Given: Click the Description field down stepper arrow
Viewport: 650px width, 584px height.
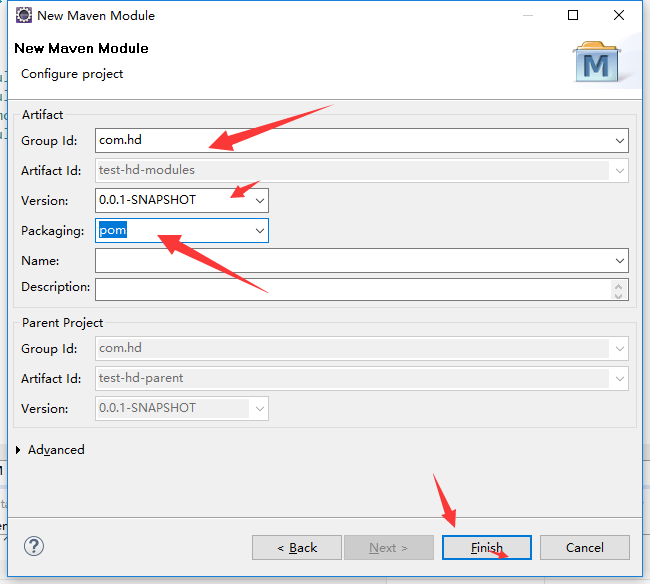Looking at the screenshot, I should [618, 295].
